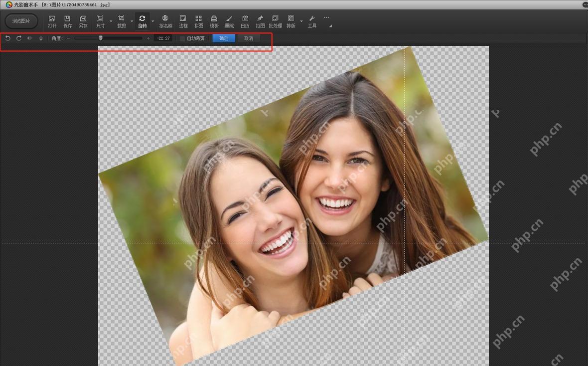Flip the image horizontally
The image size is (588, 366).
(x=29, y=38)
